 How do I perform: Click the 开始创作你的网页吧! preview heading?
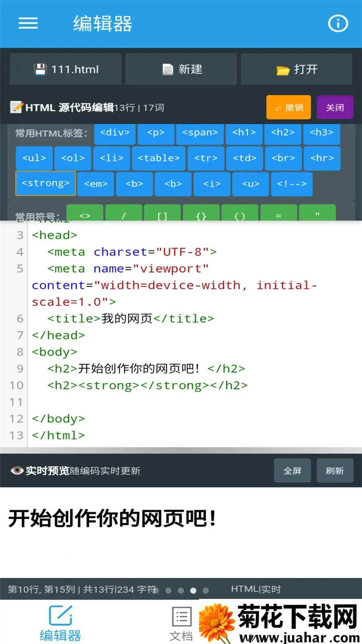pyautogui.click(x=113, y=518)
